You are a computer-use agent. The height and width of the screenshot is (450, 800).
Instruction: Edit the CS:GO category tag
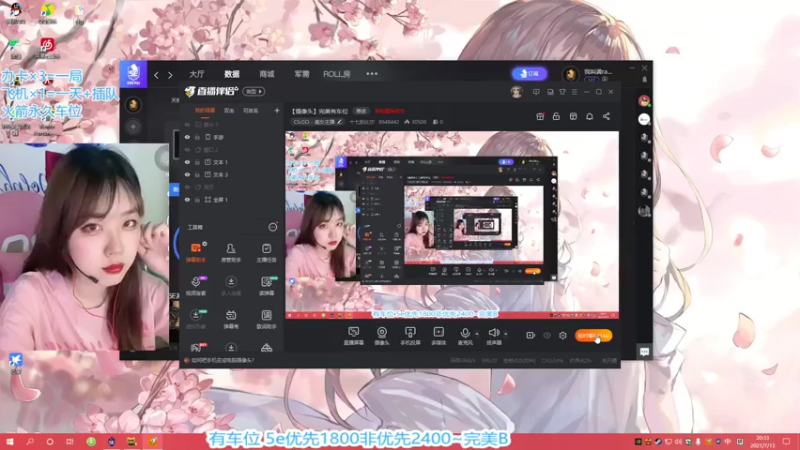[317, 122]
